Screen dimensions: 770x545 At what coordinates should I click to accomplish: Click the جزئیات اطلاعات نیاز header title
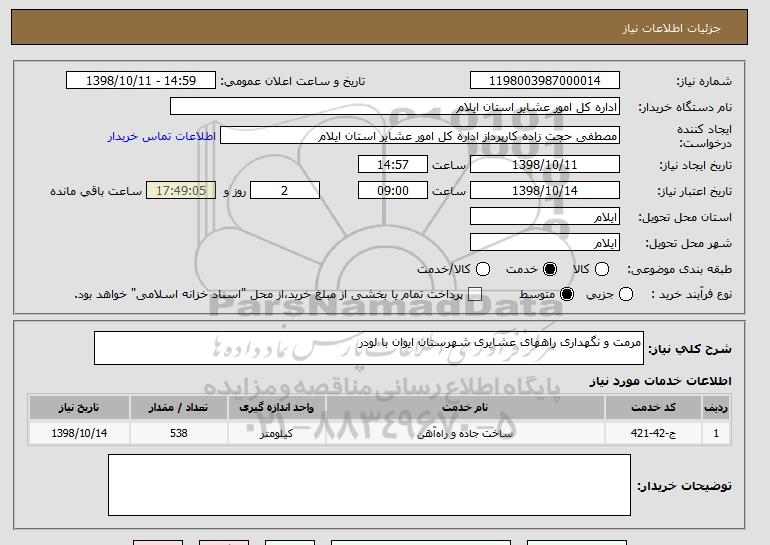[671, 28]
